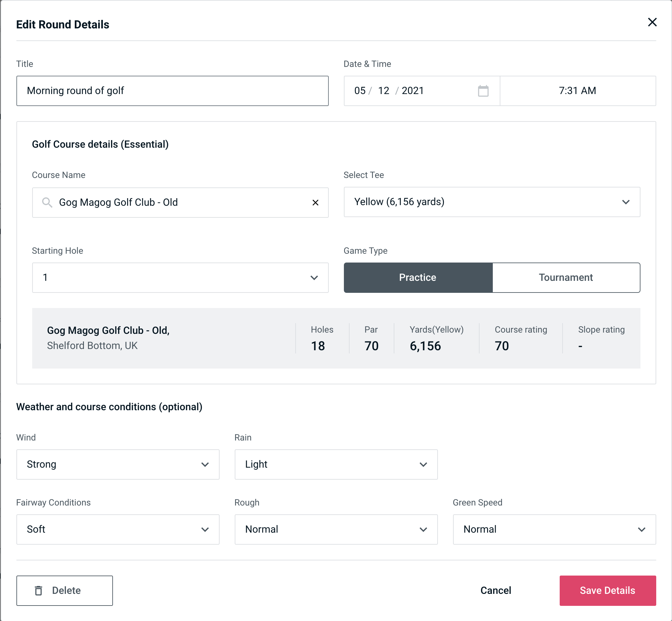
Task: Click the search icon in Course Name field
Action: 47,203
